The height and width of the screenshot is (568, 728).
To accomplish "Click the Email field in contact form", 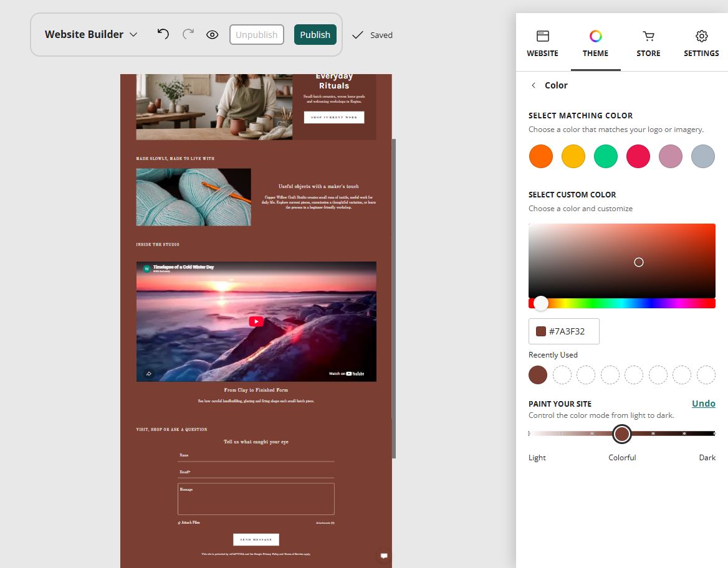I will click(x=256, y=472).
